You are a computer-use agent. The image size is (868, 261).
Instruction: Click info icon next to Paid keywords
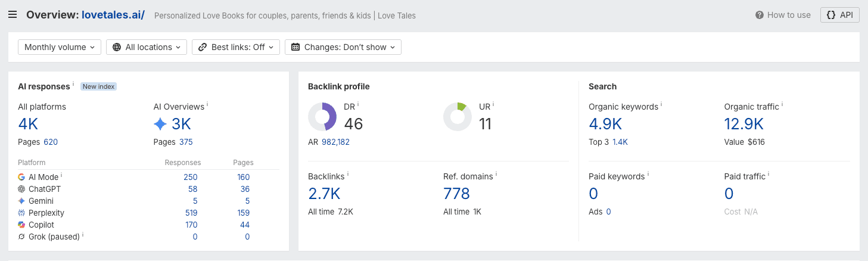[648, 175]
